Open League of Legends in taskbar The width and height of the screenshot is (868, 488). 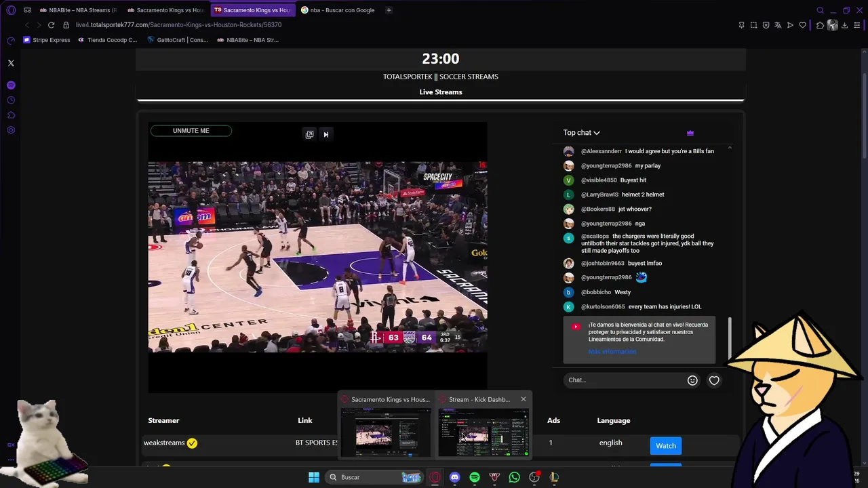click(554, 477)
